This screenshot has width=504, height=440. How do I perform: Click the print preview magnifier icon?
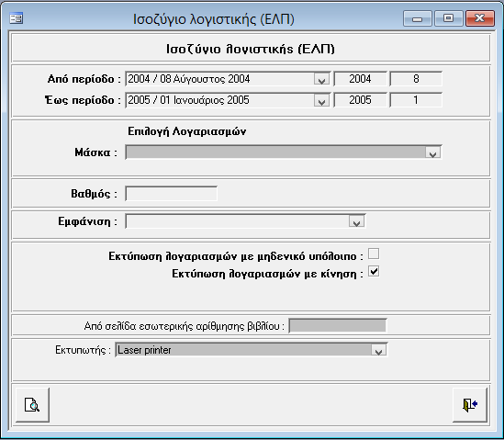[32, 404]
